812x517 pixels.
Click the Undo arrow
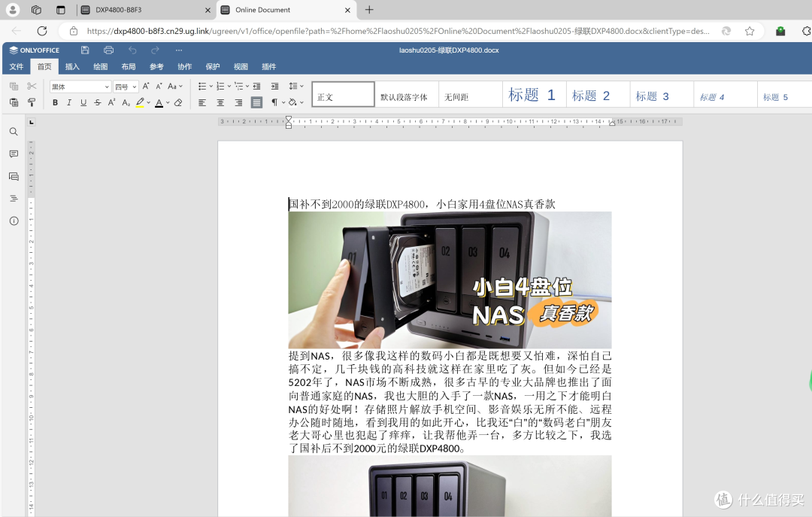click(132, 50)
